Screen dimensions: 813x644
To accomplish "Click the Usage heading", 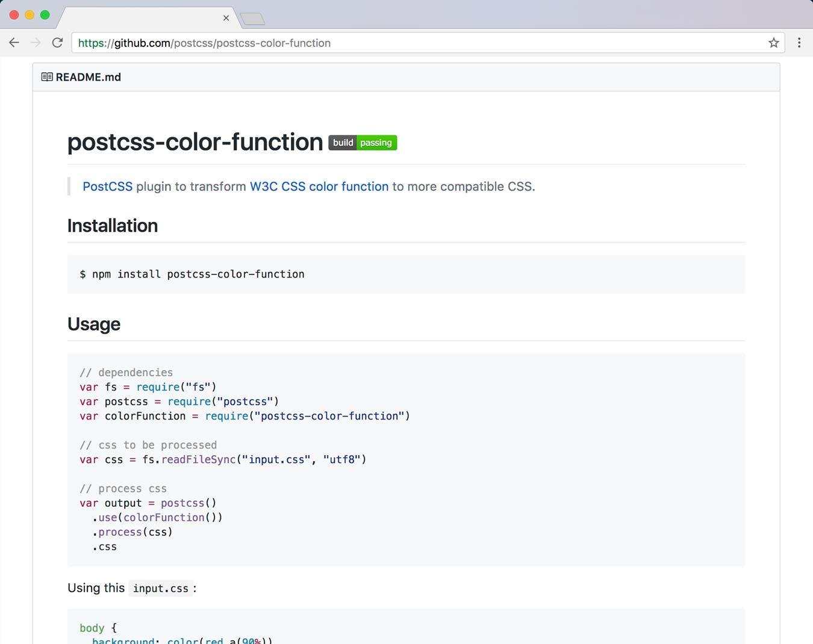I will click(x=94, y=324).
